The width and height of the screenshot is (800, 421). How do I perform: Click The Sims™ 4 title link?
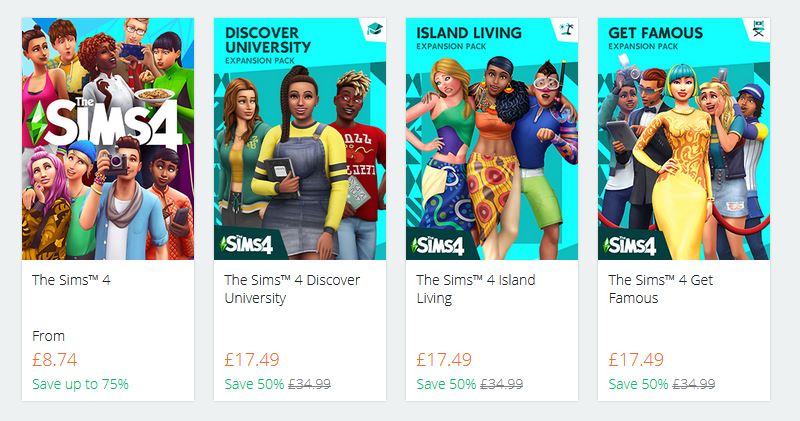(71, 280)
